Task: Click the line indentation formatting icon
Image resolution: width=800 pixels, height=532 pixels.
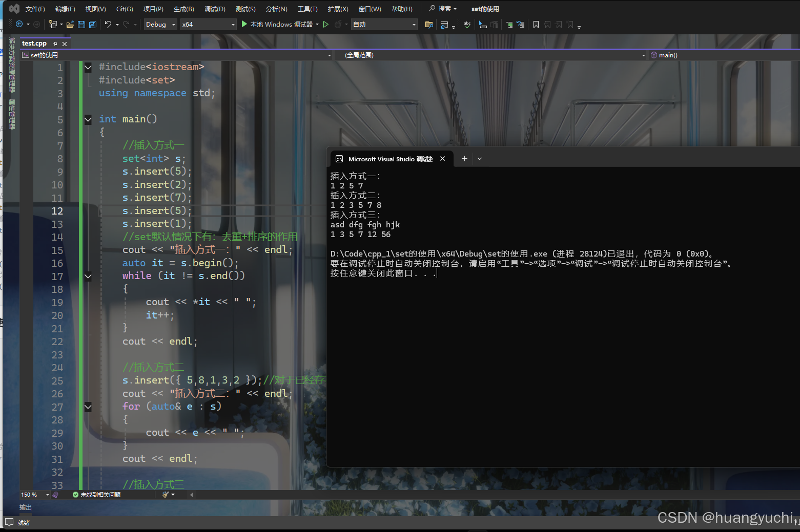Action: point(510,25)
